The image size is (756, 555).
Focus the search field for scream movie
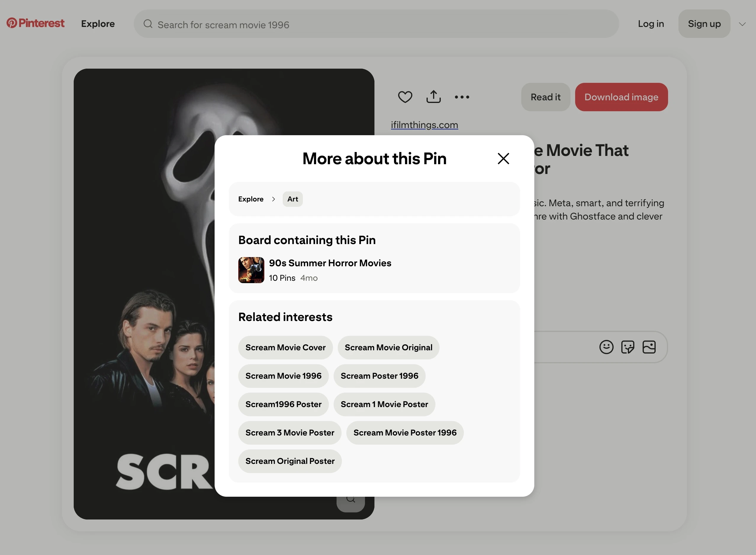(376, 25)
